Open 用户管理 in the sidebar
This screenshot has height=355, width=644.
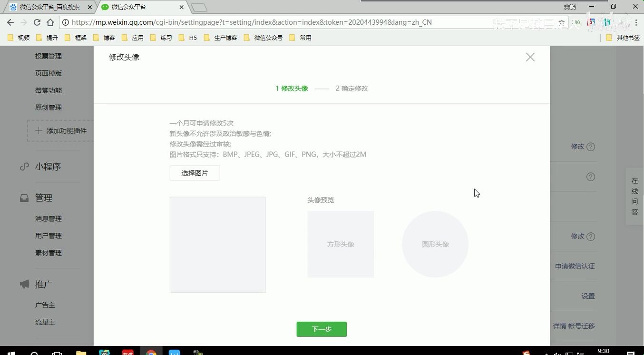tap(49, 236)
